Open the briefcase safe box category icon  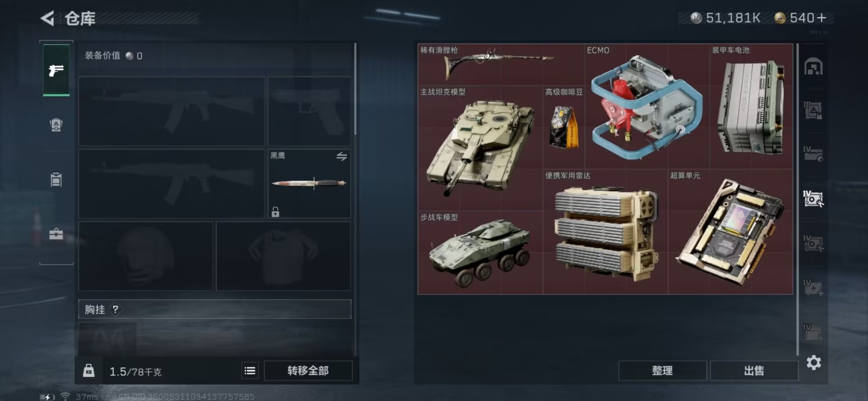pyautogui.click(x=56, y=234)
